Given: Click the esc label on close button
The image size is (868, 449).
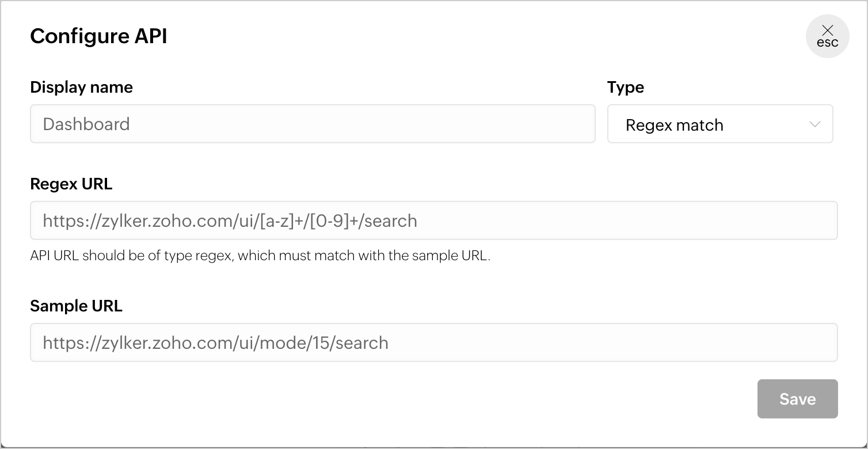Looking at the screenshot, I should coord(827,43).
